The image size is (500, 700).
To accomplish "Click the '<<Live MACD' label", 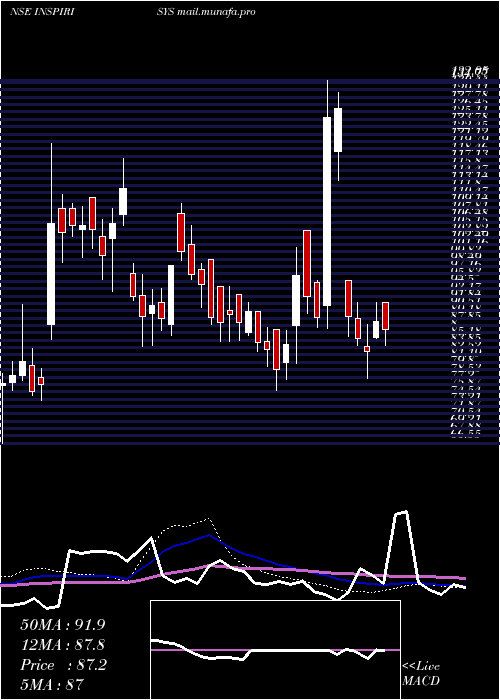I will [421, 674].
